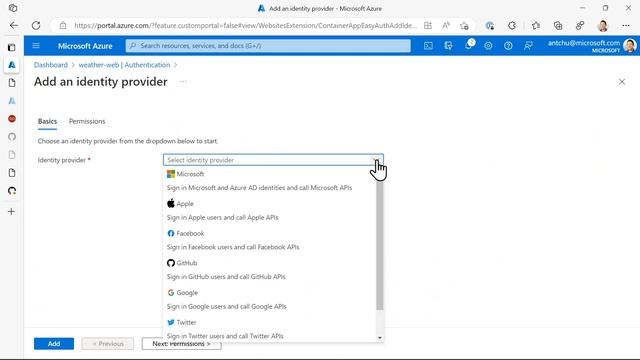Screen dimensions: 640x360
Task: Reload the page with refresh icon
Action: 36,25
